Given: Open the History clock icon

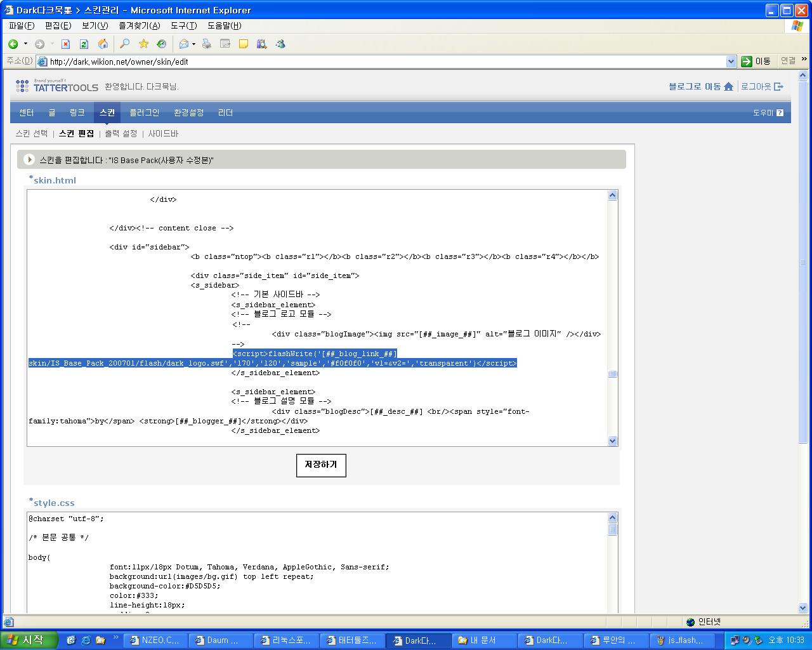Looking at the screenshot, I should [x=162, y=44].
